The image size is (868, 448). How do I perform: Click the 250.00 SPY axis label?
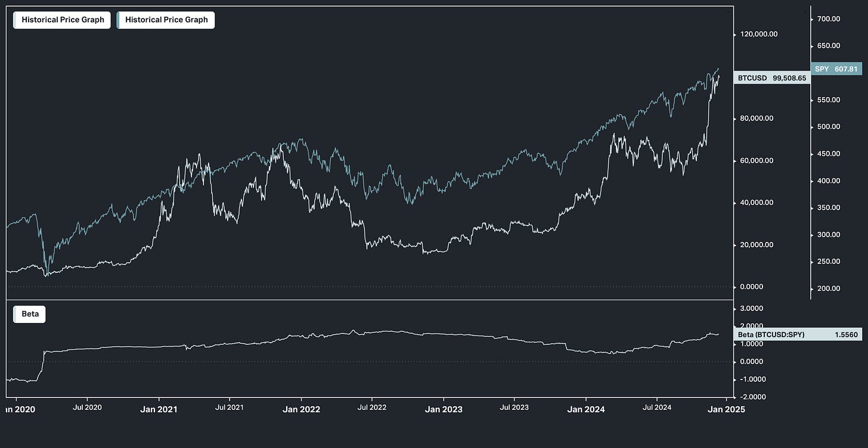[829, 262]
